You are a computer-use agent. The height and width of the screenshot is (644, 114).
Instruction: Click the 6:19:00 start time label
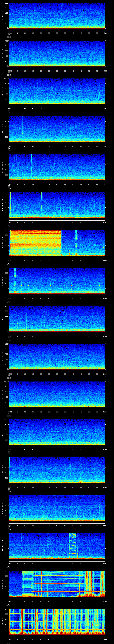click(x=9, y=601)
